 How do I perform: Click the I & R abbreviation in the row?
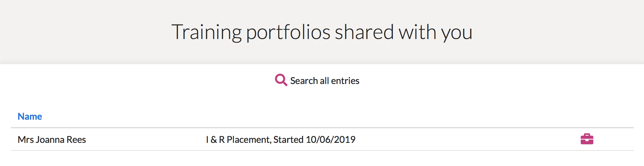click(x=215, y=140)
